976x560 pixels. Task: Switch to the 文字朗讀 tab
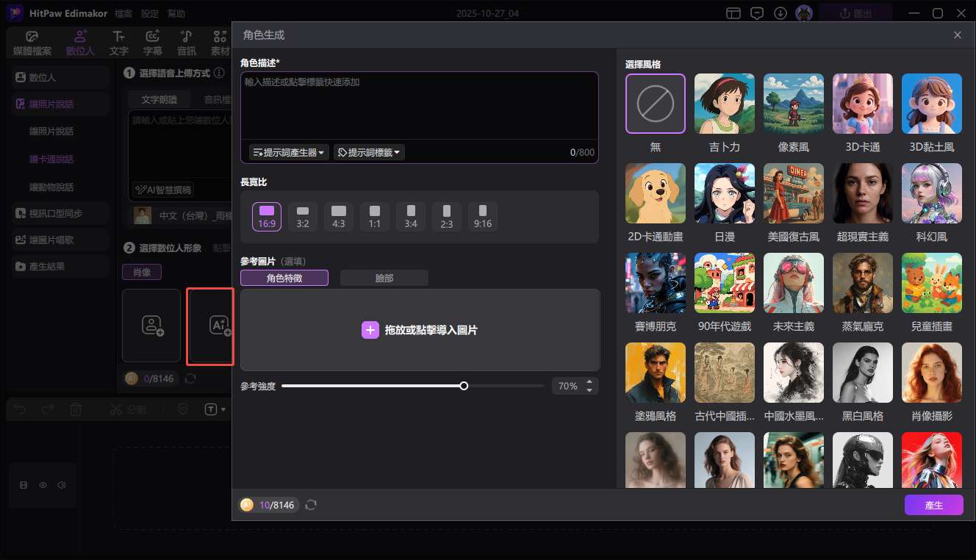158,98
